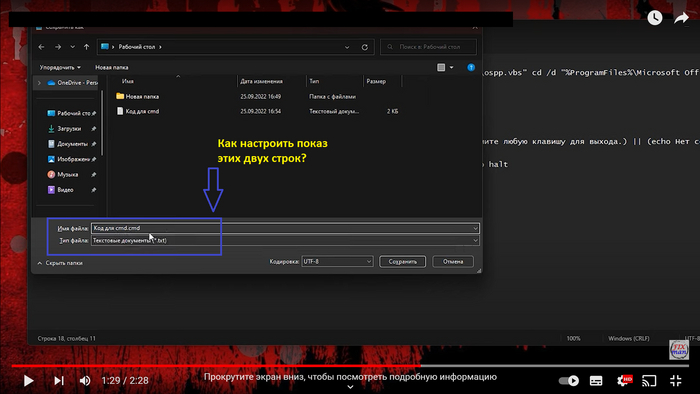Open Кодировка UTF-8 dropdown
This screenshot has height=394, width=700.
pos(337,261)
